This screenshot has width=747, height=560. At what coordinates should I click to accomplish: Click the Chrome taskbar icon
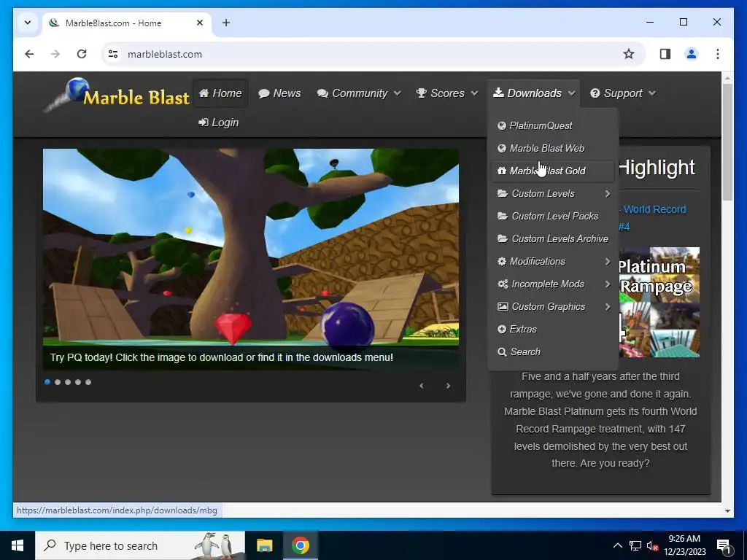[300, 545]
